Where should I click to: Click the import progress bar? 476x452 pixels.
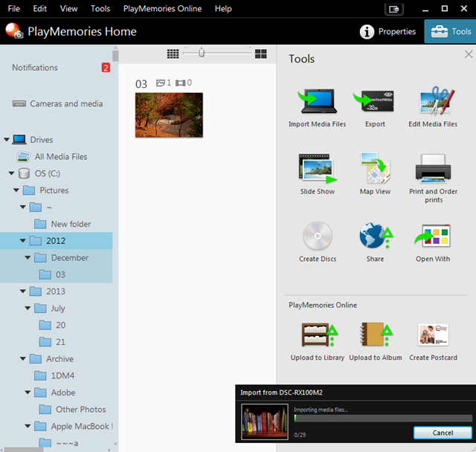[x=383, y=419]
